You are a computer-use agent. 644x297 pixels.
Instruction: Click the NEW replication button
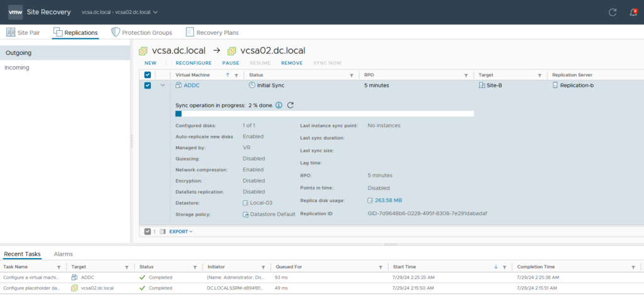150,64
